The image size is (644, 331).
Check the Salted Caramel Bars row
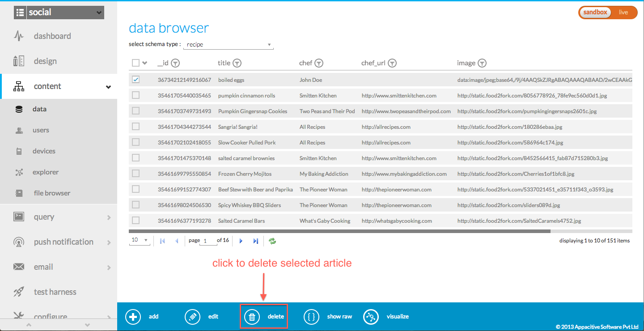(136, 221)
